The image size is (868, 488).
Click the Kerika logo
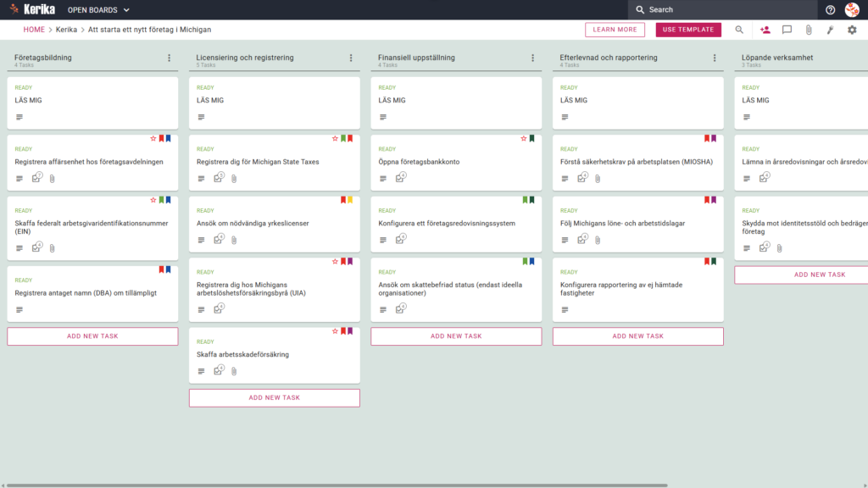pyautogui.click(x=32, y=9)
